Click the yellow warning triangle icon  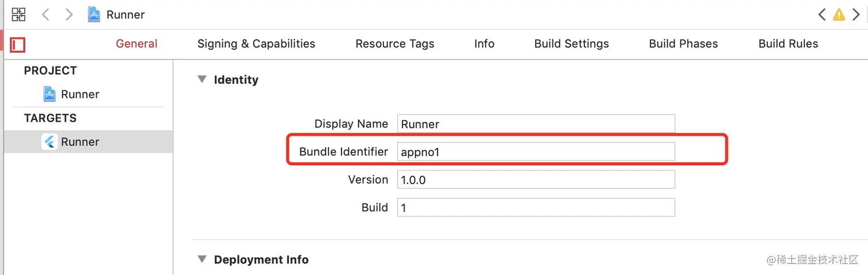[839, 15]
